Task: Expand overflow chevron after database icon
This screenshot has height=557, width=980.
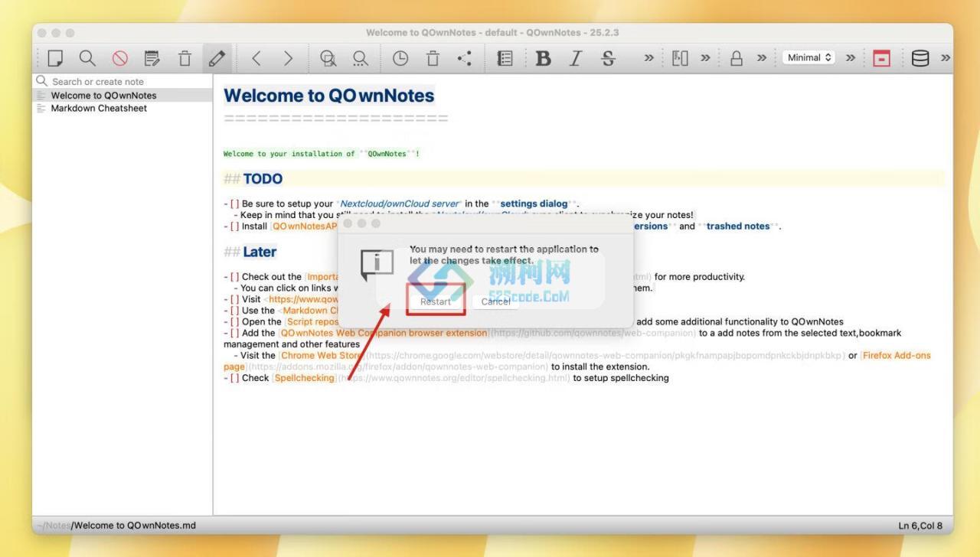Action: pyautogui.click(x=946, y=58)
